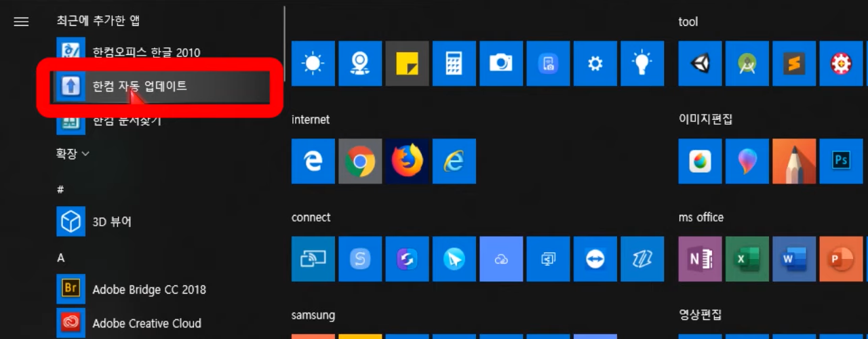The width and height of the screenshot is (868, 339).
Task: Launch Word tile
Action: 794,259
